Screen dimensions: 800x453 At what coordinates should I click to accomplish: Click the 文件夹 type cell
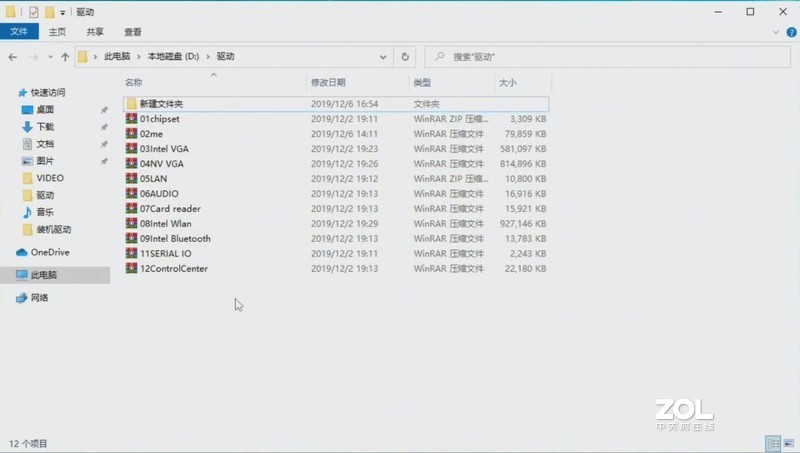pos(427,104)
